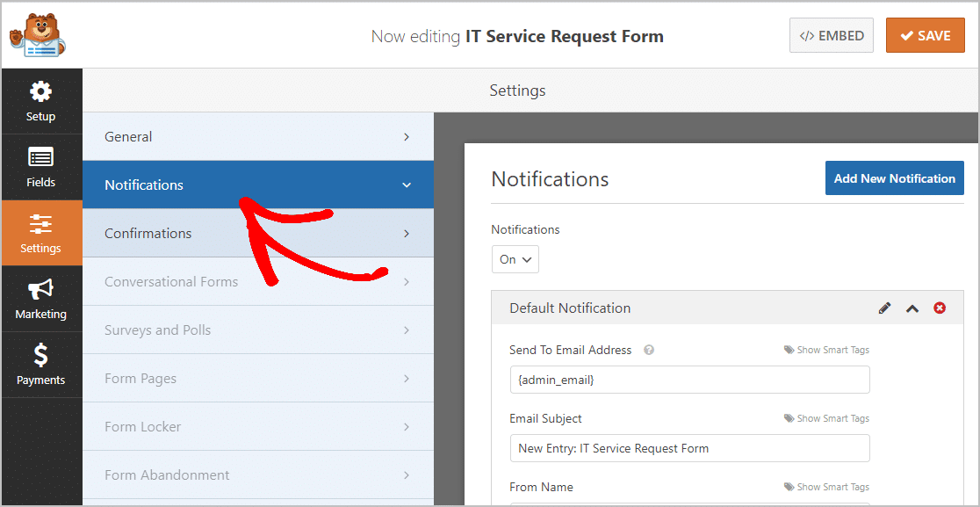
Task: Click the Email Subject input field
Action: click(690, 448)
